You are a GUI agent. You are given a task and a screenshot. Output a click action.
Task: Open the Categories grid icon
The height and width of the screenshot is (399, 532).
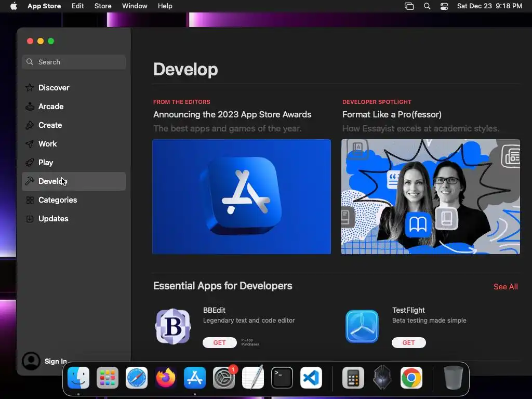point(30,200)
